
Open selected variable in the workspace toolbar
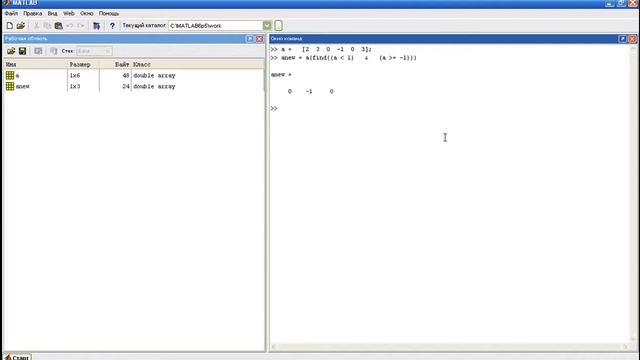(x=38, y=51)
